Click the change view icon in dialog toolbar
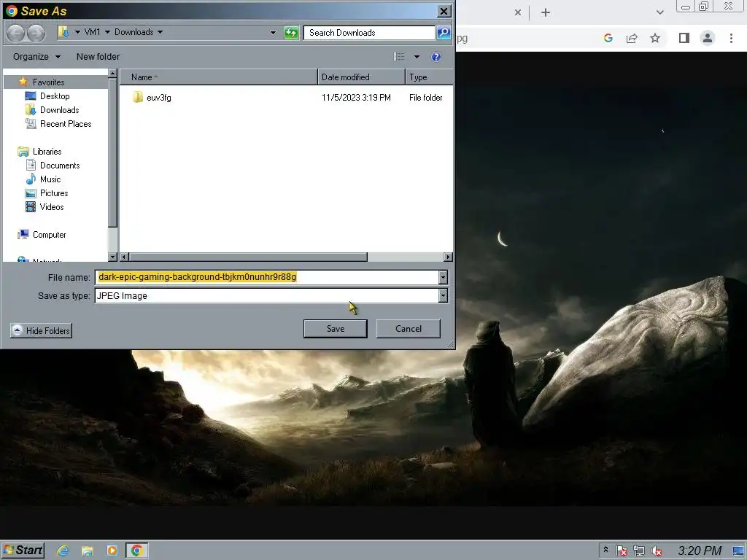 pos(399,57)
